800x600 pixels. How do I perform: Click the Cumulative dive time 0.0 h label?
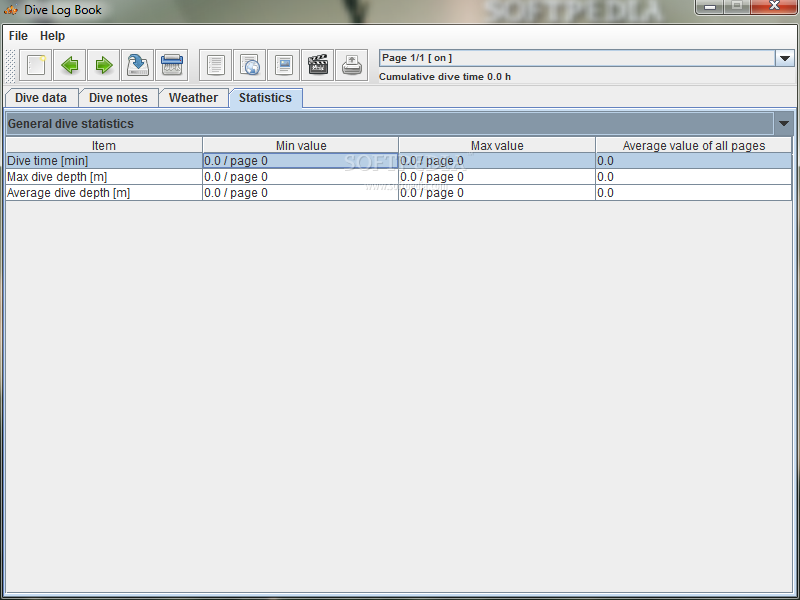445,77
